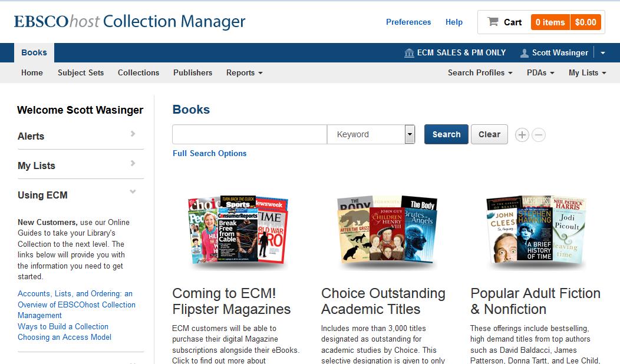The image size is (620, 364).
Task: Click the $0.00 cart total
Action: coord(586,22)
